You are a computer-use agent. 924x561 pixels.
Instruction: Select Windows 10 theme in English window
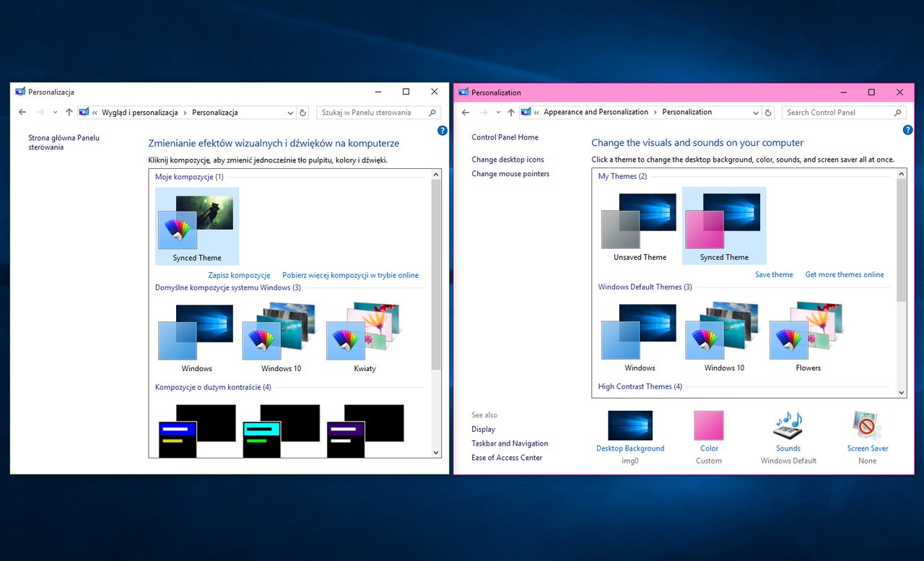pyautogui.click(x=724, y=336)
